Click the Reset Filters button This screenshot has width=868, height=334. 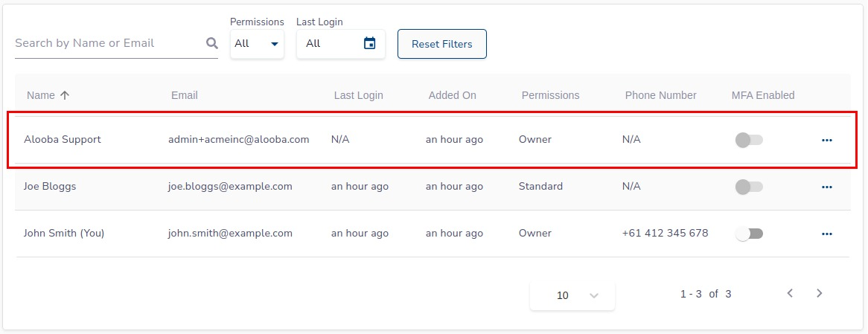pyautogui.click(x=441, y=44)
